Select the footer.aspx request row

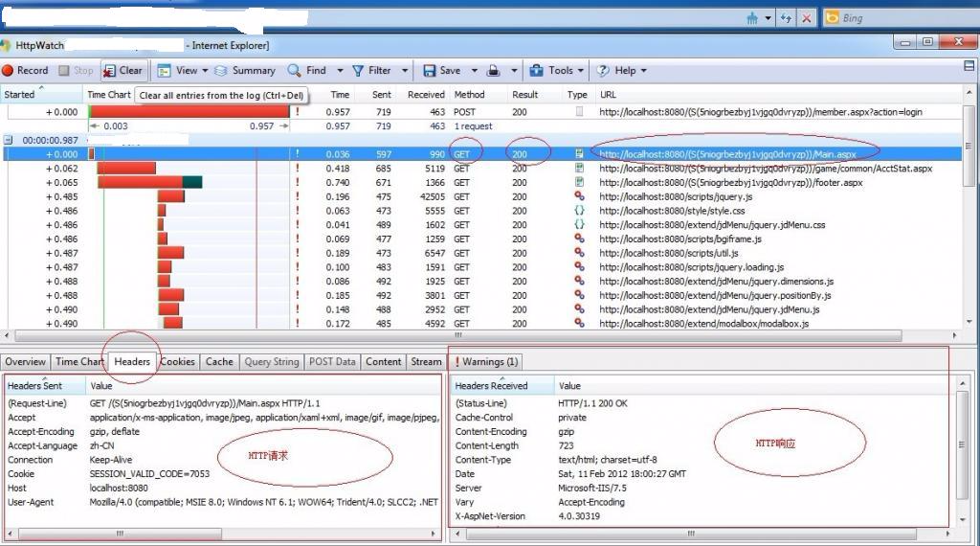pos(481,183)
